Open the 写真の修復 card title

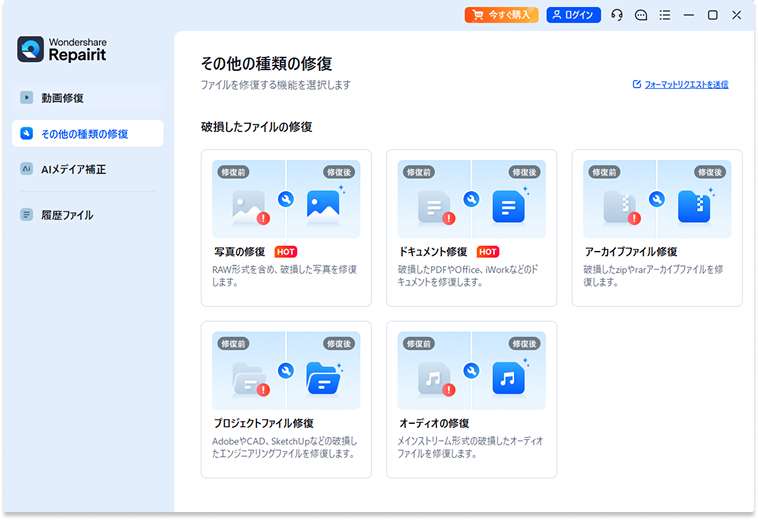239,252
